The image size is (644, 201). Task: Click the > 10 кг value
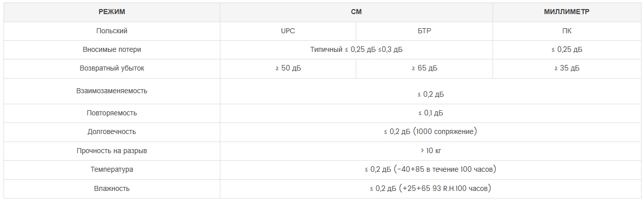pos(430,151)
